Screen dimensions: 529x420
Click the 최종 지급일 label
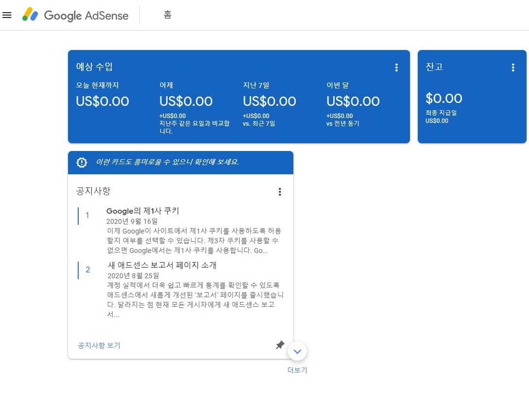tap(441, 113)
